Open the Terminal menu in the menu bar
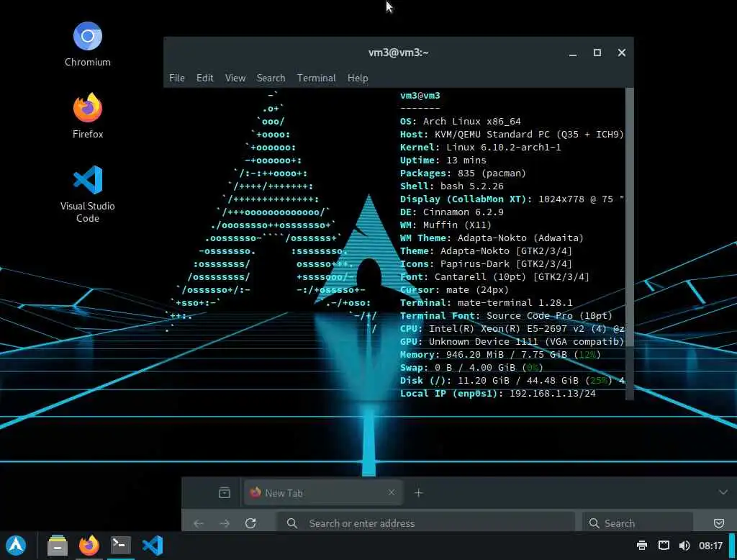The height and width of the screenshot is (560, 737). [317, 78]
